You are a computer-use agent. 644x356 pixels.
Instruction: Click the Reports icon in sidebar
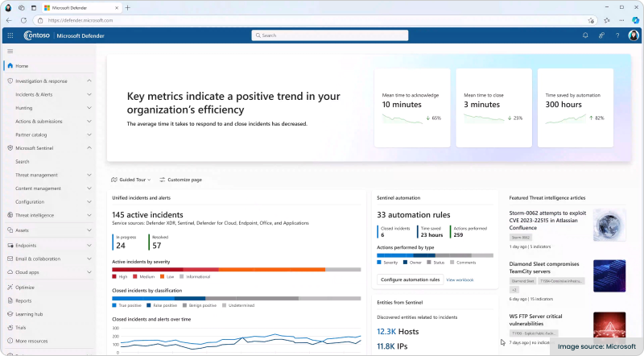[x=10, y=300]
